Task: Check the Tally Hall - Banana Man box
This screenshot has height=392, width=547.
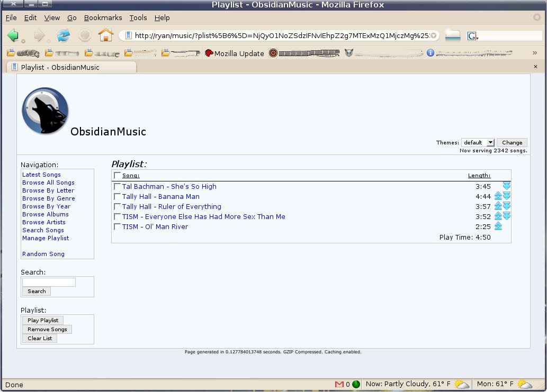Action: [117, 196]
